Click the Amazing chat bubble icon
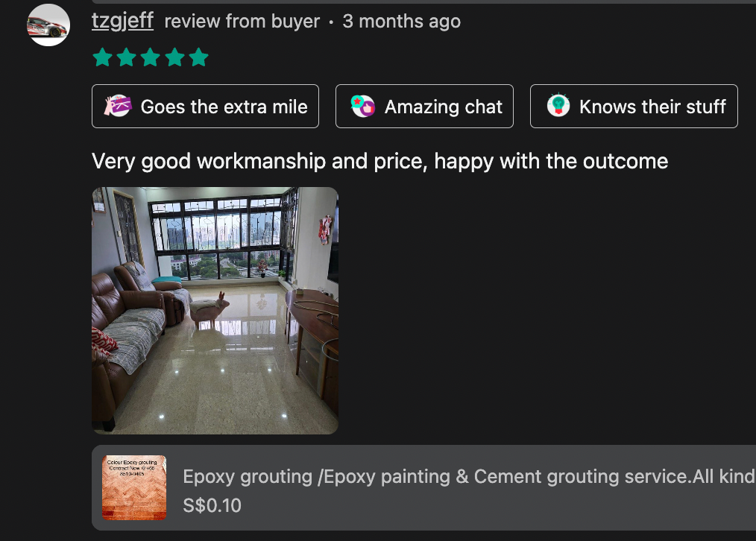This screenshot has height=541, width=756. pos(363,106)
